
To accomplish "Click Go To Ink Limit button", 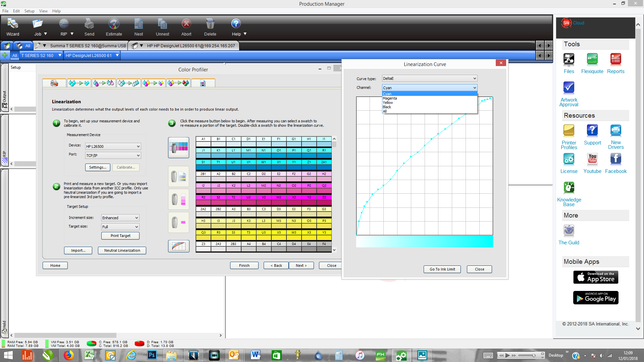I will [x=442, y=269].
